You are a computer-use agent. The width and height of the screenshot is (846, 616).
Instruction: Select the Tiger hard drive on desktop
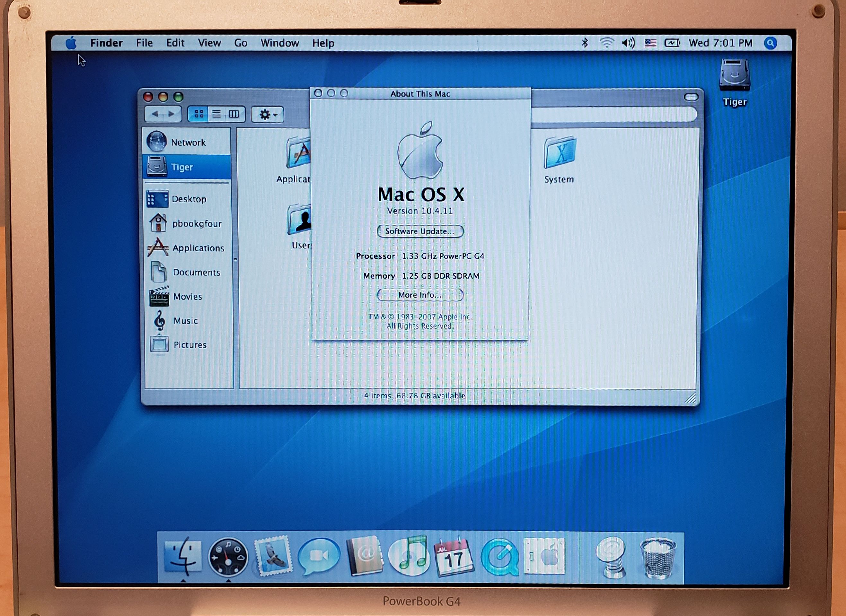735,82
